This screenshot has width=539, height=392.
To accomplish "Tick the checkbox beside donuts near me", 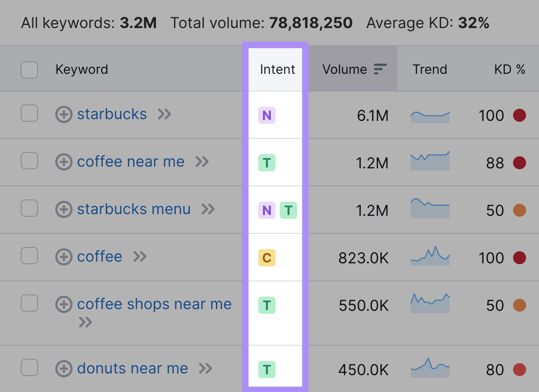I will [x=29, y=368].
